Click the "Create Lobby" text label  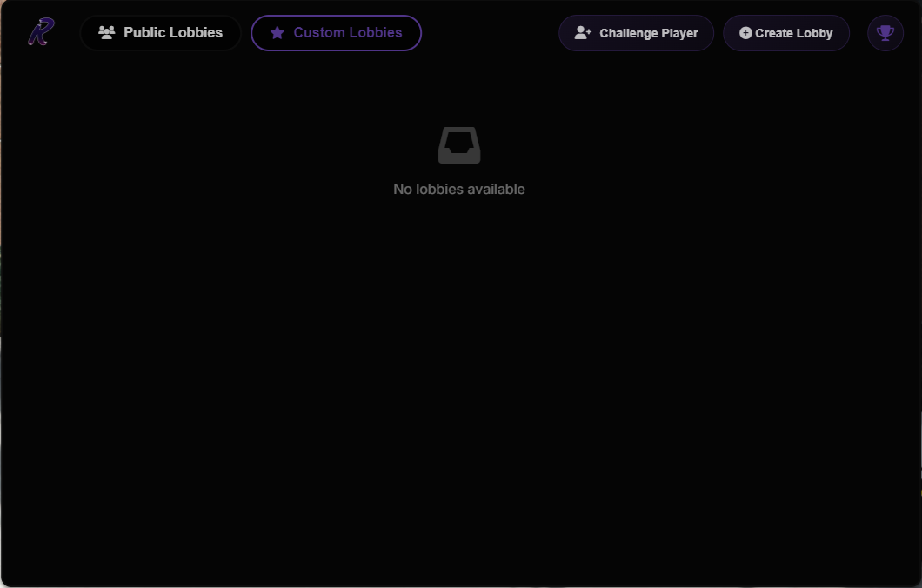(x=794, y=34)
